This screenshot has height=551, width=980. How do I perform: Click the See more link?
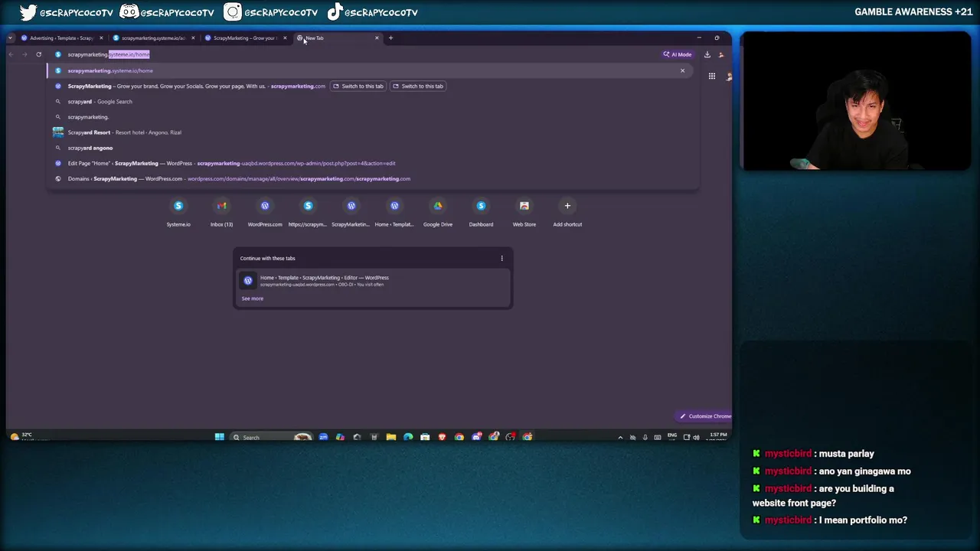coord(252,298)
